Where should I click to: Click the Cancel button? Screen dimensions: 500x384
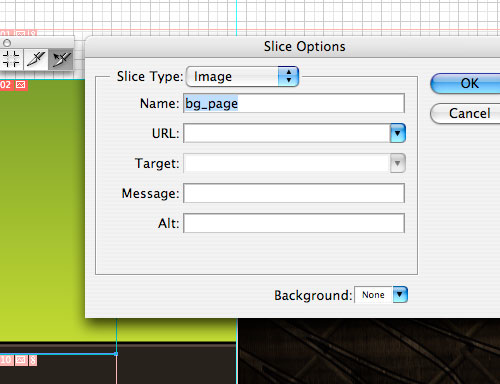pos(465,113)
